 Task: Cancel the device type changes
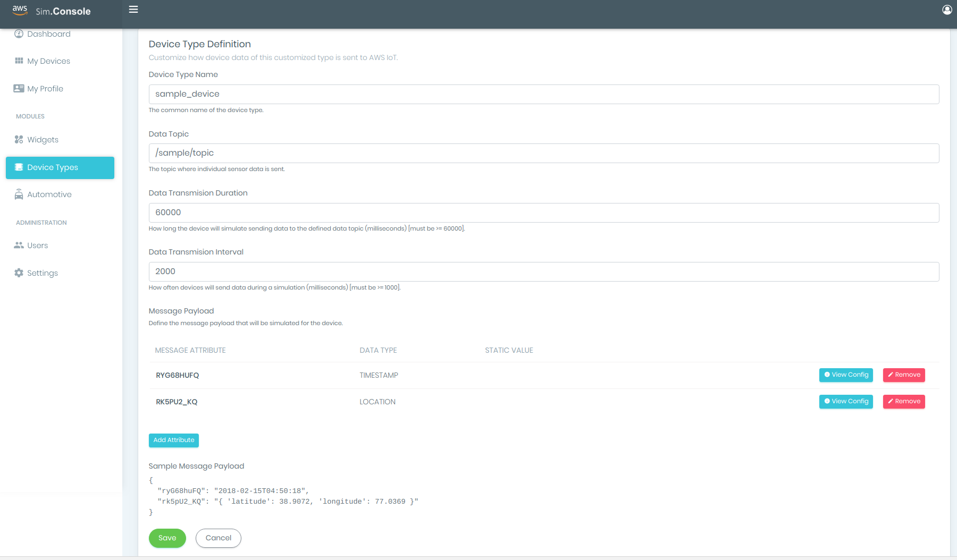[218, 538]
